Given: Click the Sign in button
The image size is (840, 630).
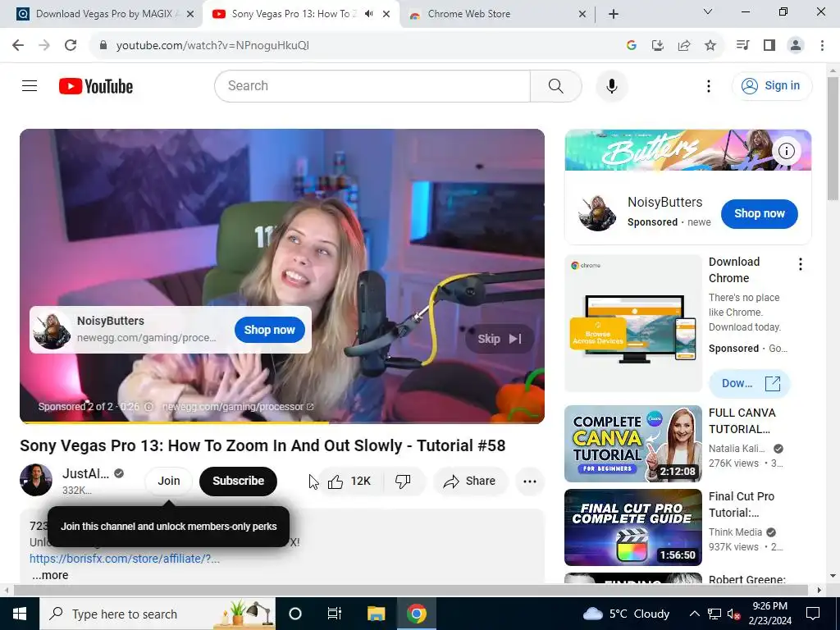Looking at the screenshot, I should coord(771,85).
